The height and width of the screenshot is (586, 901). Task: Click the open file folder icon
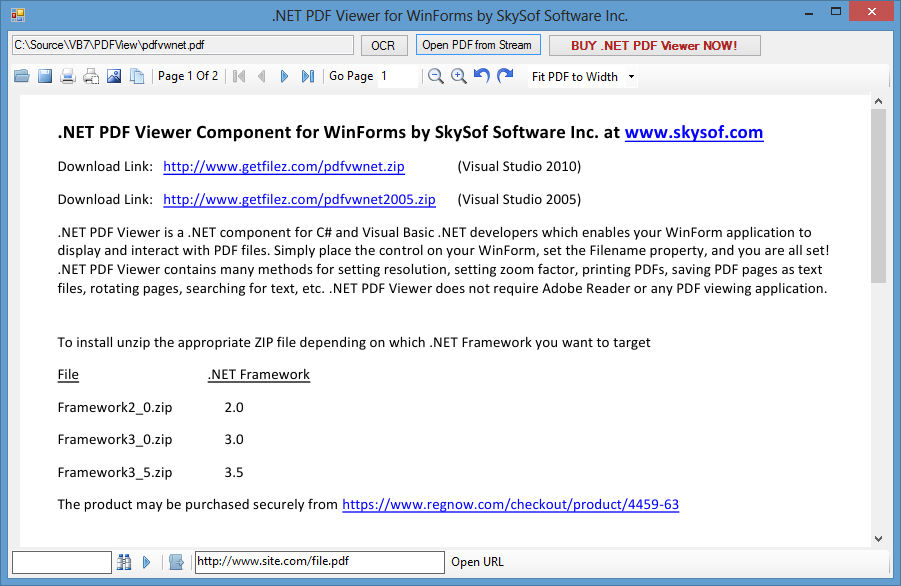coord(22,76)
